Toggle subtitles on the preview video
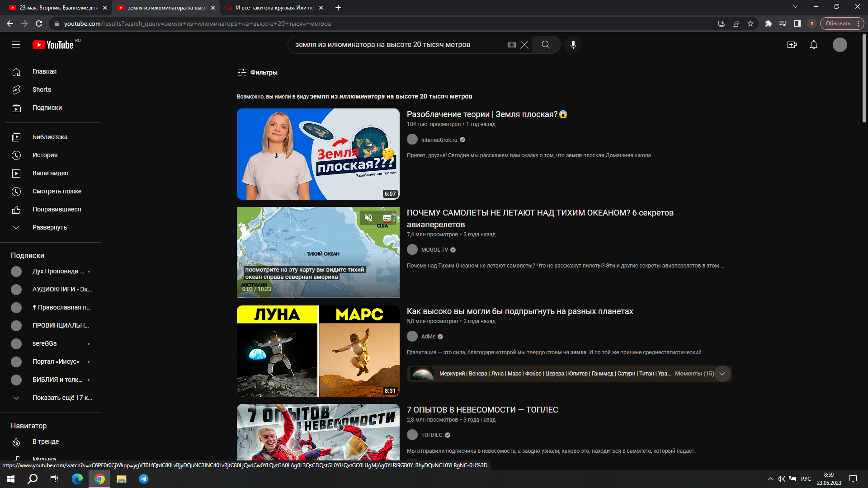Screen dimensions: 868x488 (x=387, y=218)
